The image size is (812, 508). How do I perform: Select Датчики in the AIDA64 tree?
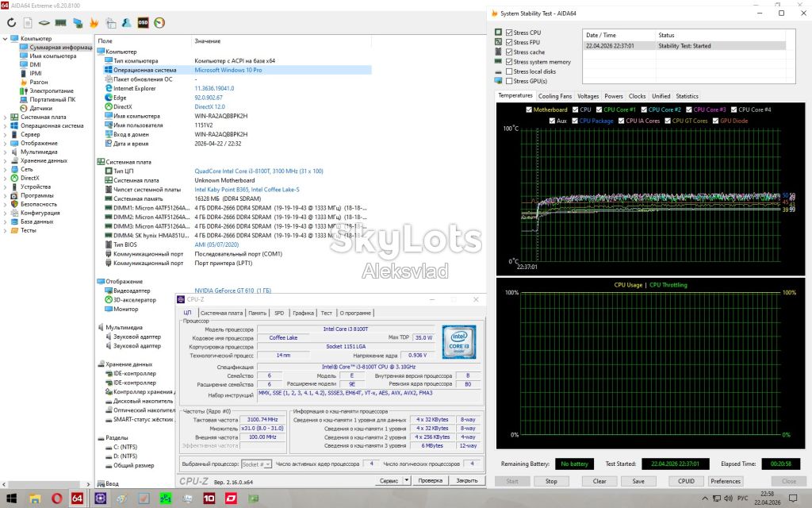tap(41, 108)
